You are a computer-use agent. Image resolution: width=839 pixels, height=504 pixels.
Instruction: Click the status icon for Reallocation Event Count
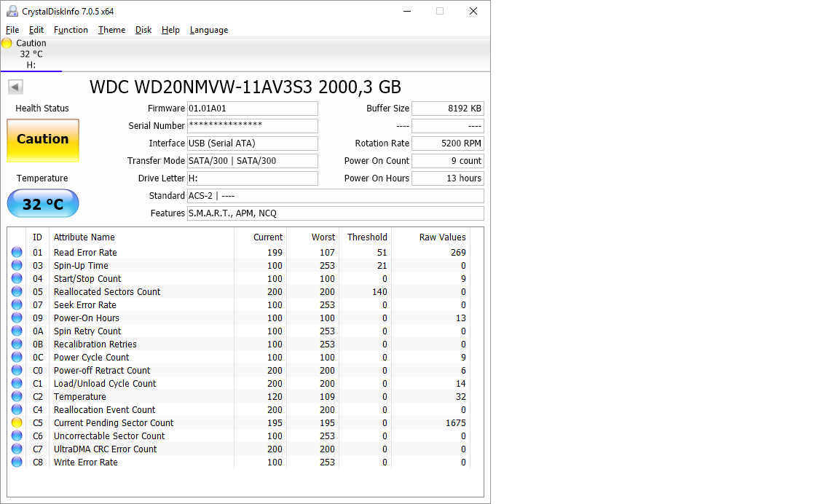[x=17, y=409]
